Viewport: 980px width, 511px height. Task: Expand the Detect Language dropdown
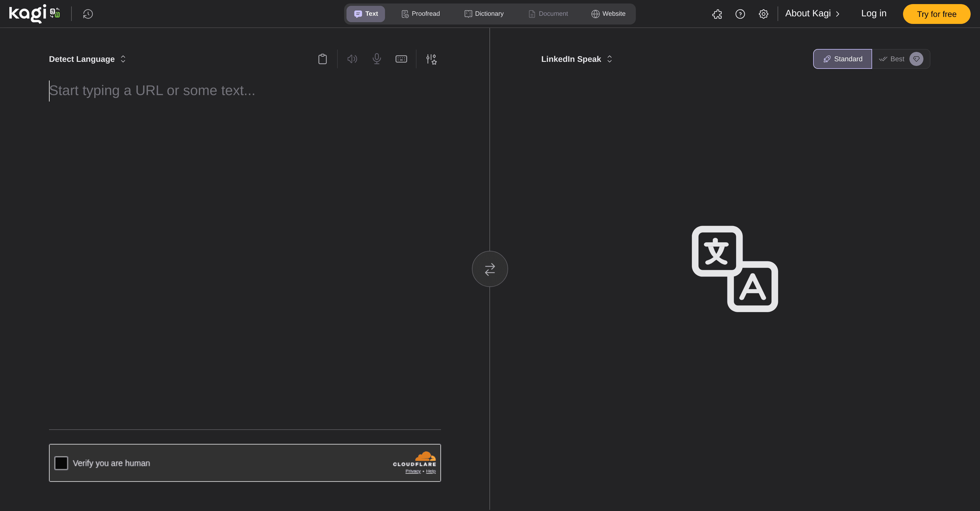(87, 59)
